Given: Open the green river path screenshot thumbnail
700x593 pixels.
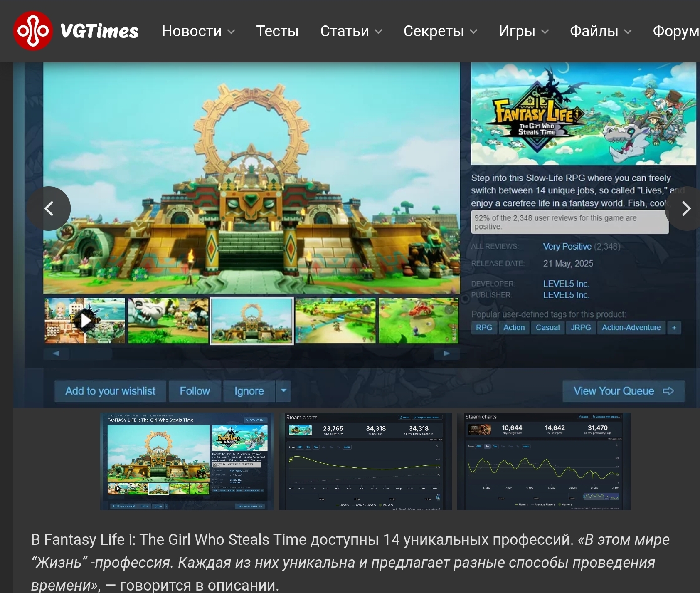Looking at the screenshot, I should click(x=335, y=321).
